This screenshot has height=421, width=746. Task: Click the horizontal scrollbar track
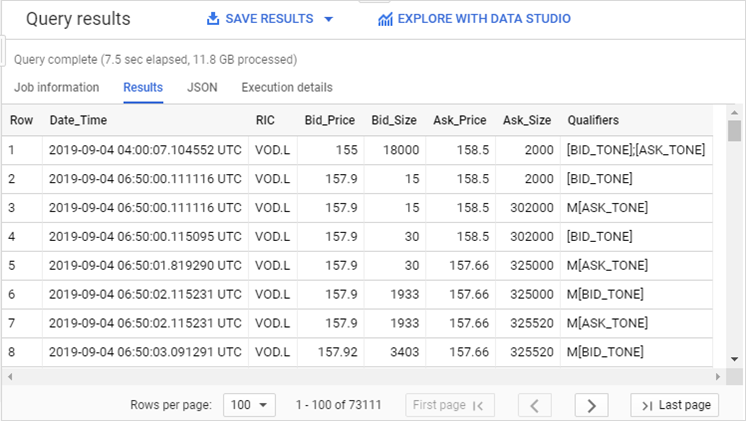(364, 377)
